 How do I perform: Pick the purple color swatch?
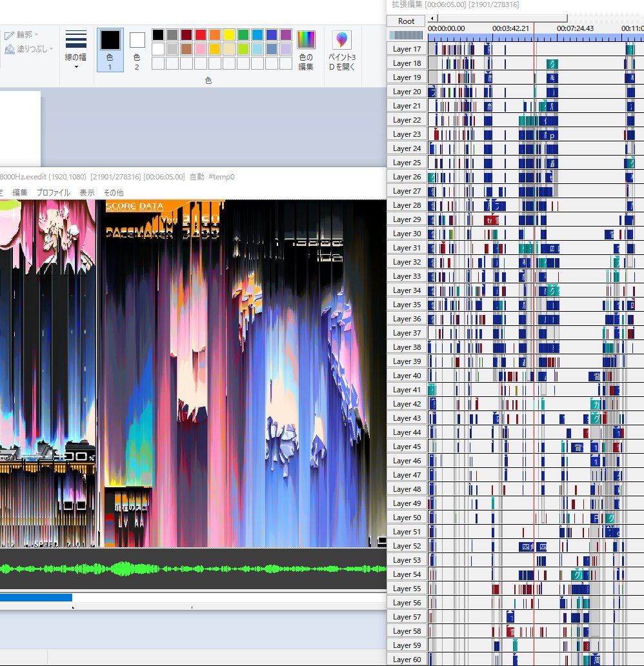[286, 34]
